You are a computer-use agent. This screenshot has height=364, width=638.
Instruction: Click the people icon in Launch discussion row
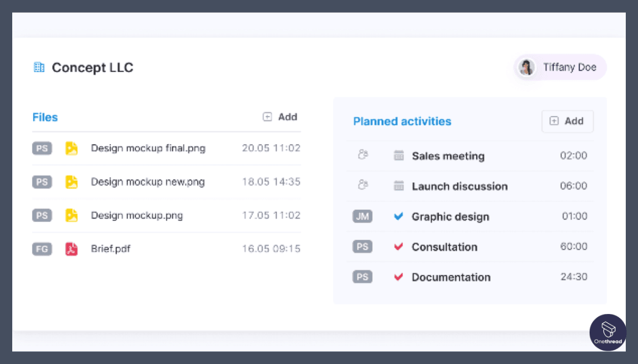tap(363, 185)
